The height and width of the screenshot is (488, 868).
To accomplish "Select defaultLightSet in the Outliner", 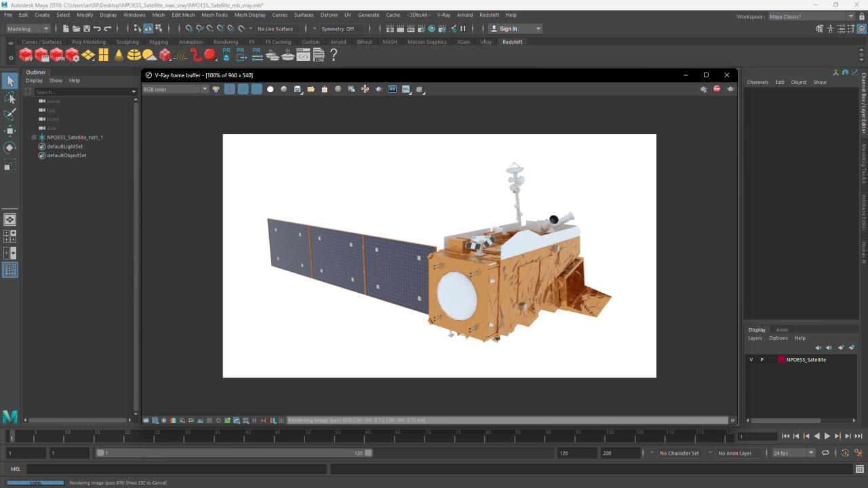I will click(64, 146).
